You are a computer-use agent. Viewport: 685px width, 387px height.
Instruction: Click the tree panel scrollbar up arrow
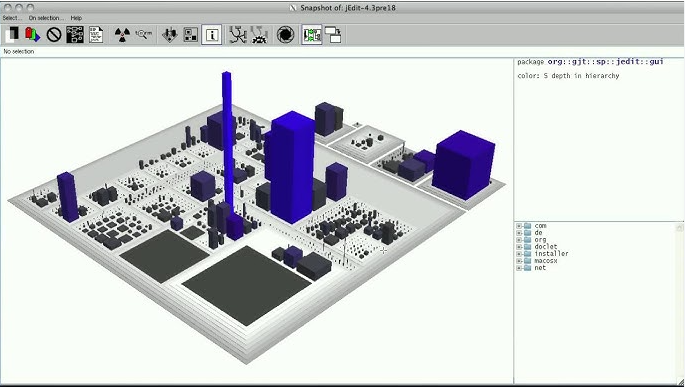click(680, 227)
